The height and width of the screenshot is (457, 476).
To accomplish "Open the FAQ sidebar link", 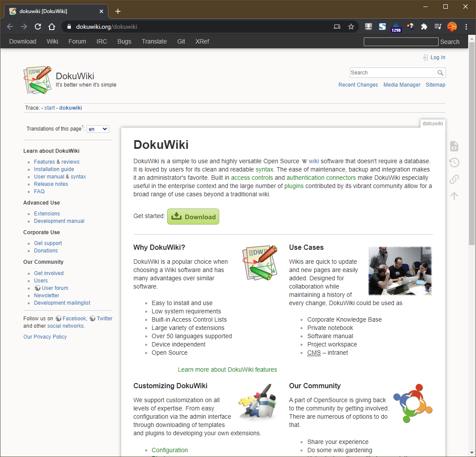I will pos(39,192).
